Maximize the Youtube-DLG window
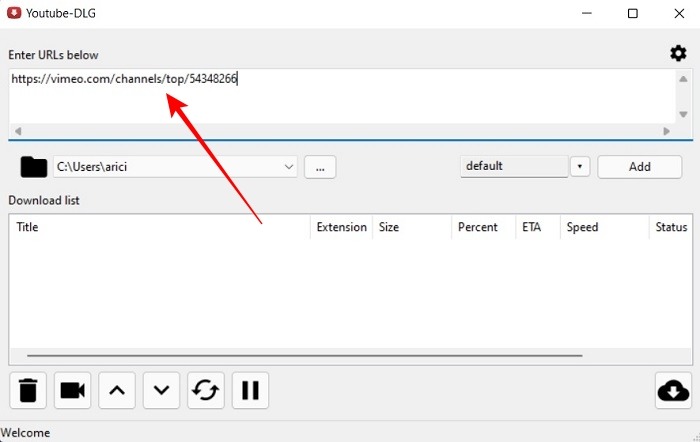Viewport: 700px width, 442px height. tap(633, 13)
